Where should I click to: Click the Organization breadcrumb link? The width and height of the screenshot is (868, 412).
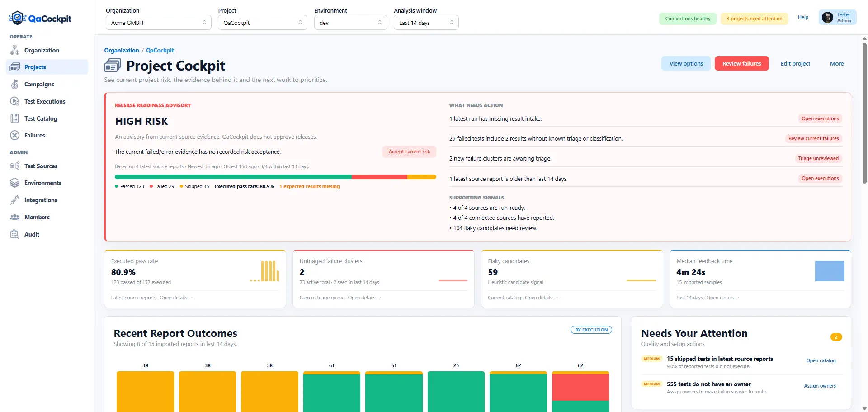(x=122, y=50)
